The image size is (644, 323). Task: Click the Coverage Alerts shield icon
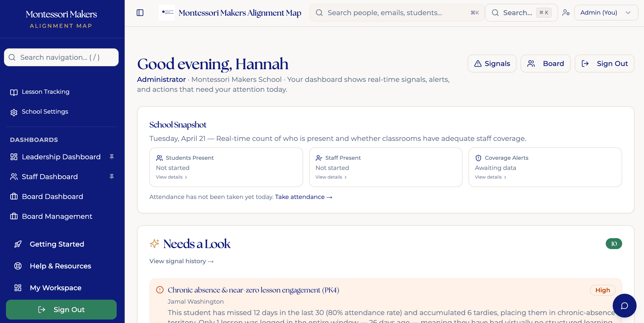(478, 158)
